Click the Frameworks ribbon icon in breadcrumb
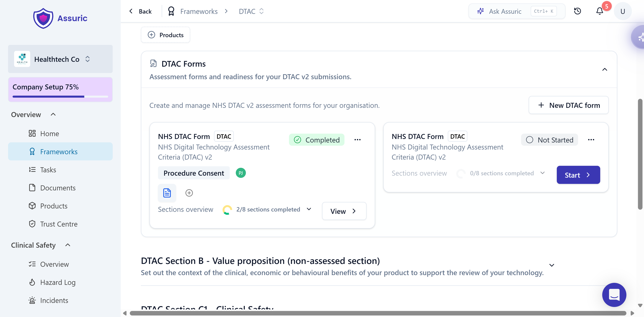The image size is (644, 317). (171, 11)
